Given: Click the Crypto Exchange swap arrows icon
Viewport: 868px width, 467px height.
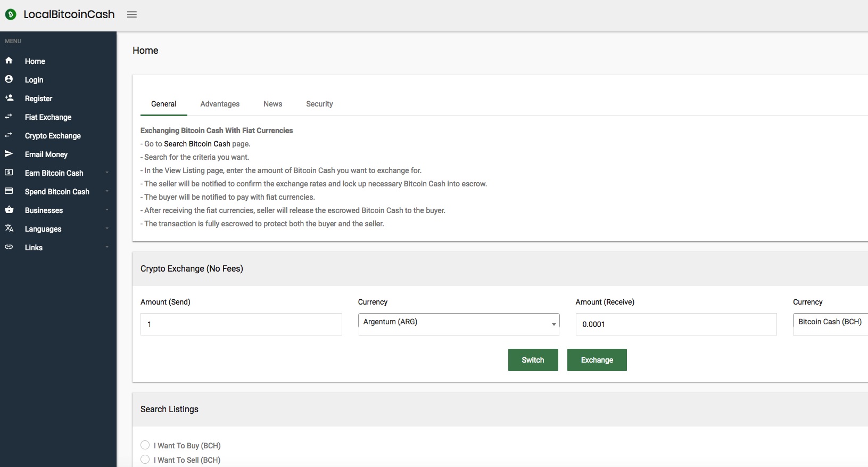Looking at the screenshot, I should click(9, 135).
